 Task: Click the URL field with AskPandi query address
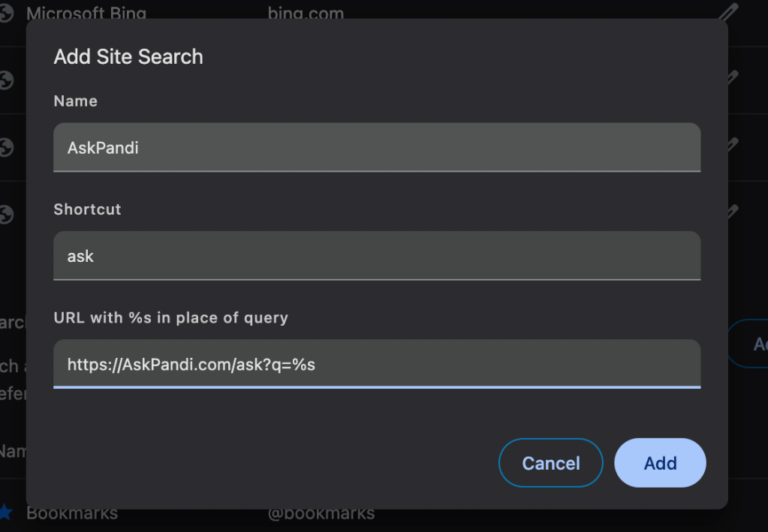[377, 365]
